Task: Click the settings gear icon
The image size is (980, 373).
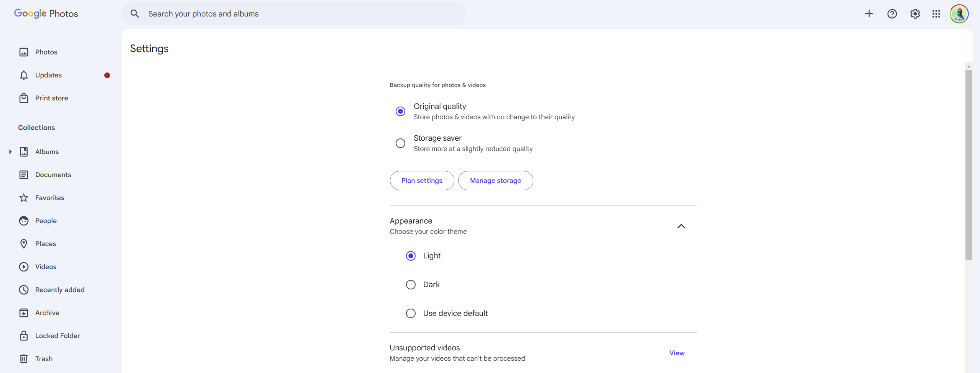Action: 915,14
